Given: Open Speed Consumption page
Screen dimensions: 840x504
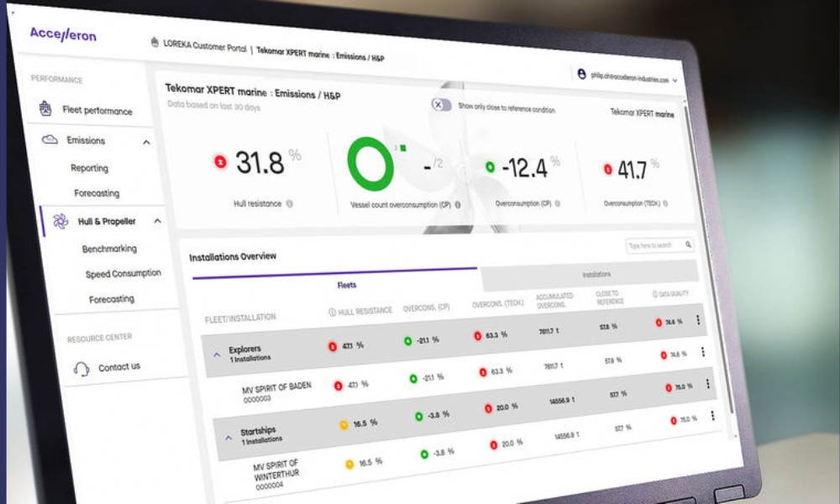Looking at the screenshot, I should tap(123, 274).
